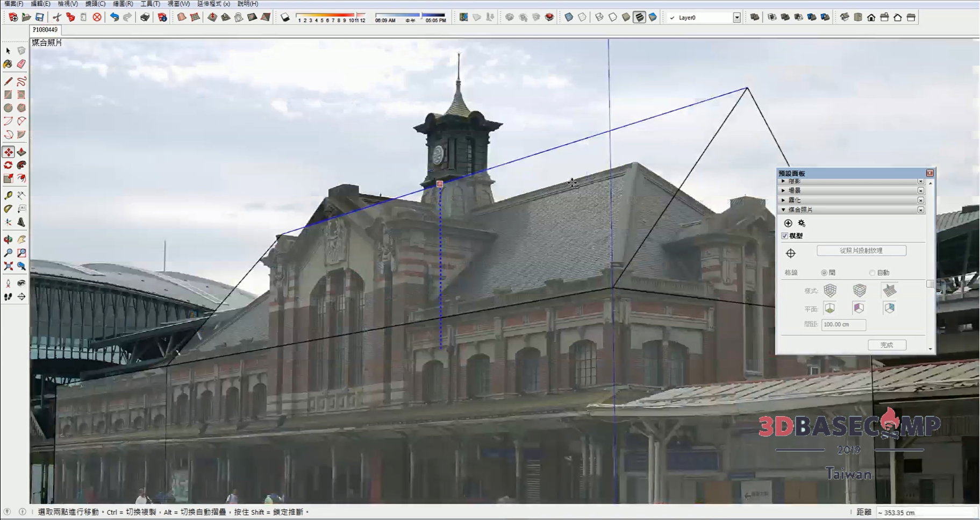The width and height of the screenshot is (980, 520).
Task: Pick the Eraser tool
Action: click(22, 64)
